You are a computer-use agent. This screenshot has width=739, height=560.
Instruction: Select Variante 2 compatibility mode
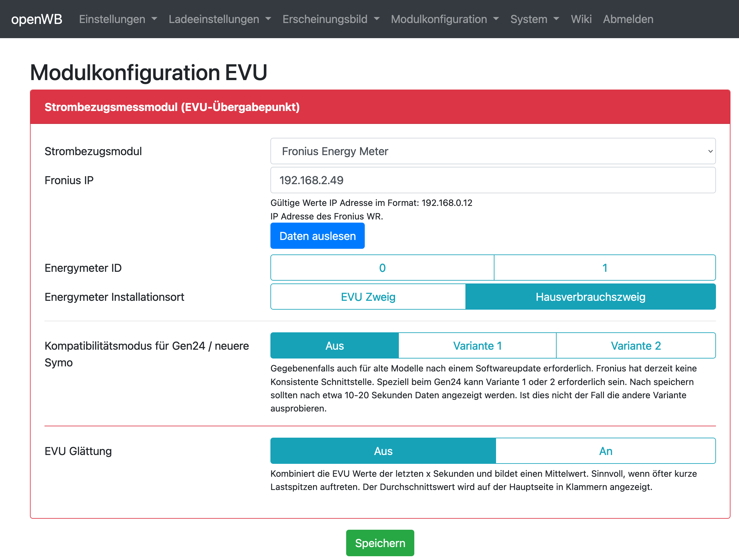[636, 346]
